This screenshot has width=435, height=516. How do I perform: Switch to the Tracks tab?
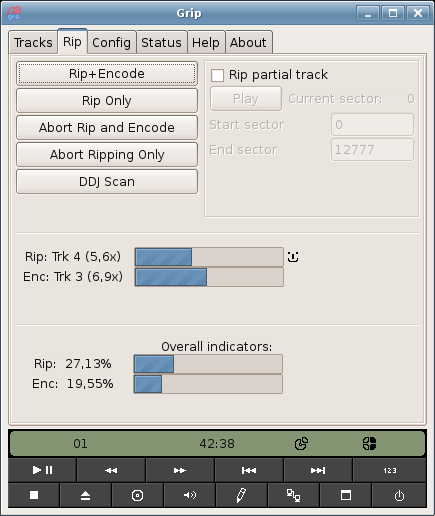33,42
